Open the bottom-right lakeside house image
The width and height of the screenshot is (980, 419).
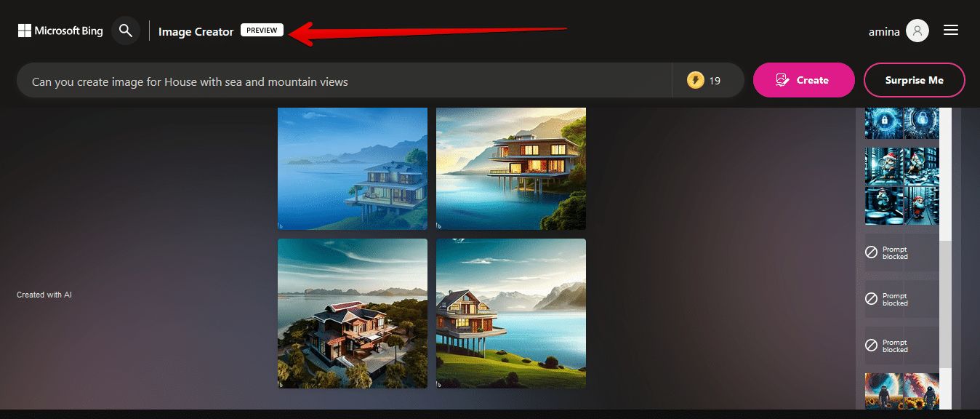pos(511,314)
